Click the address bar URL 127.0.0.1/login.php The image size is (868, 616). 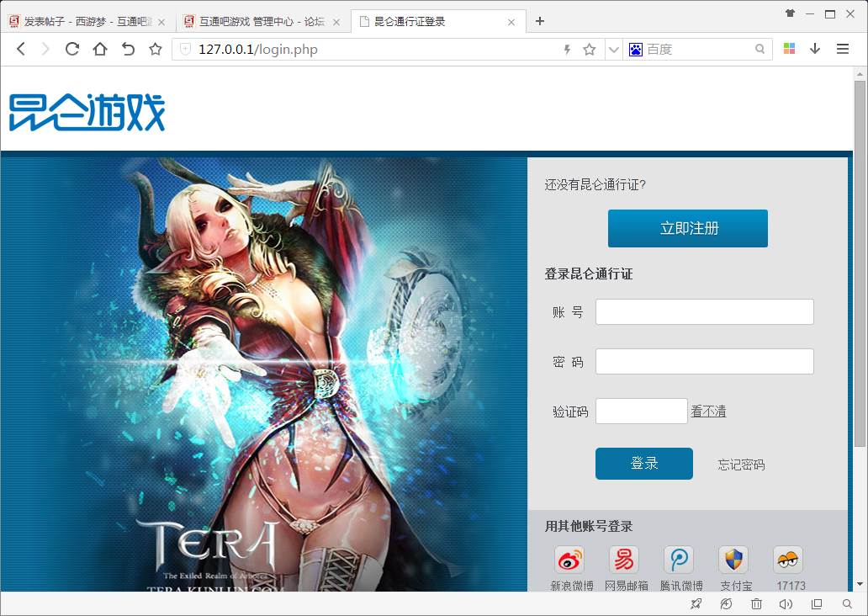click(258, 50)
